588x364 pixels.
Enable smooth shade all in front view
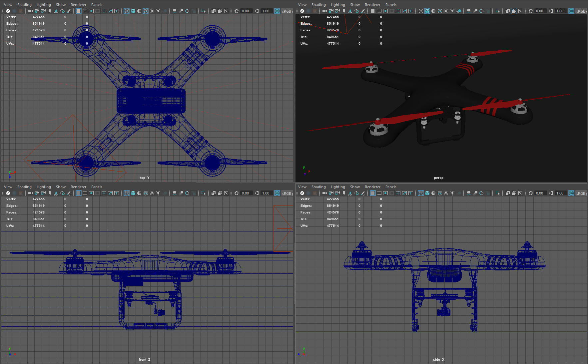point(133,193)
